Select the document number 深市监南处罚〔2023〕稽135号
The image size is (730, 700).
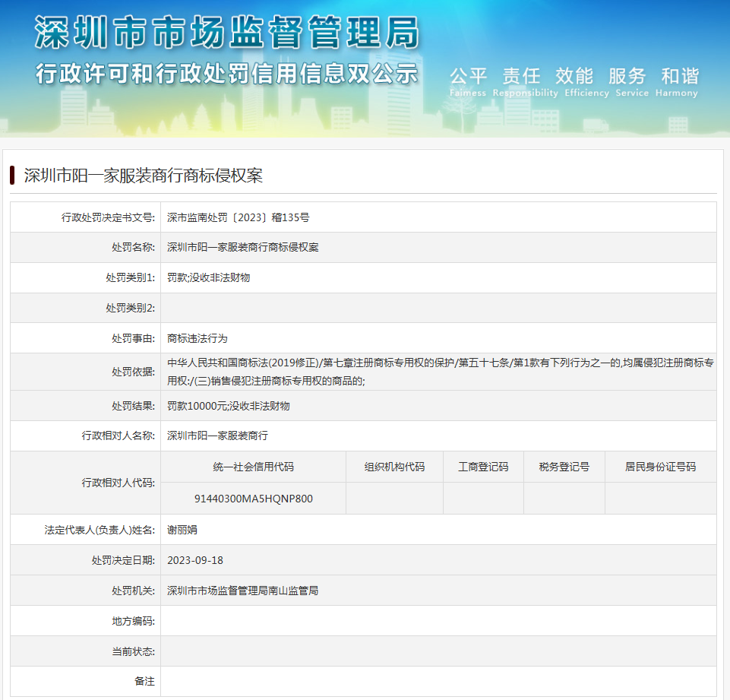tap(238, 217)
